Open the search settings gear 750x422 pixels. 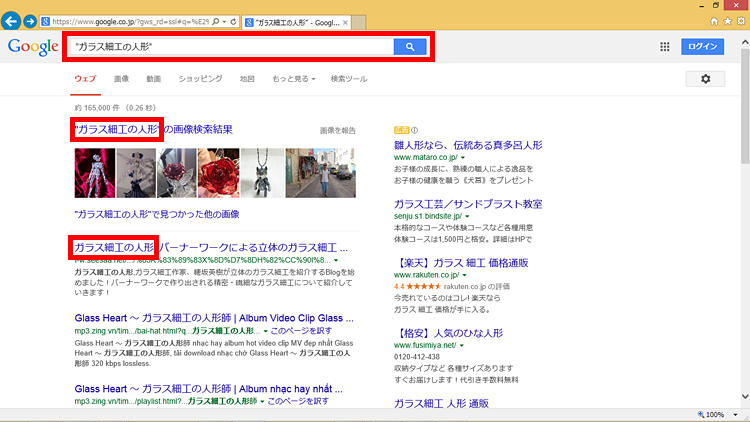pos(705,79)
